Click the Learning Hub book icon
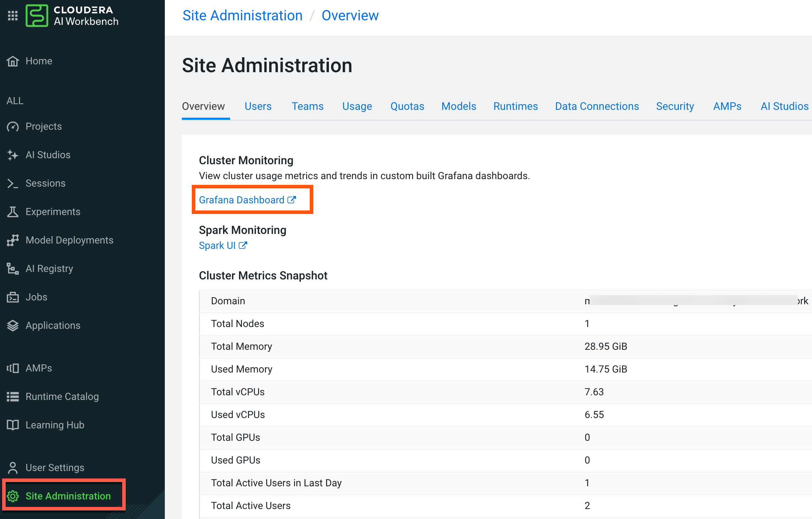 [13, 425]
